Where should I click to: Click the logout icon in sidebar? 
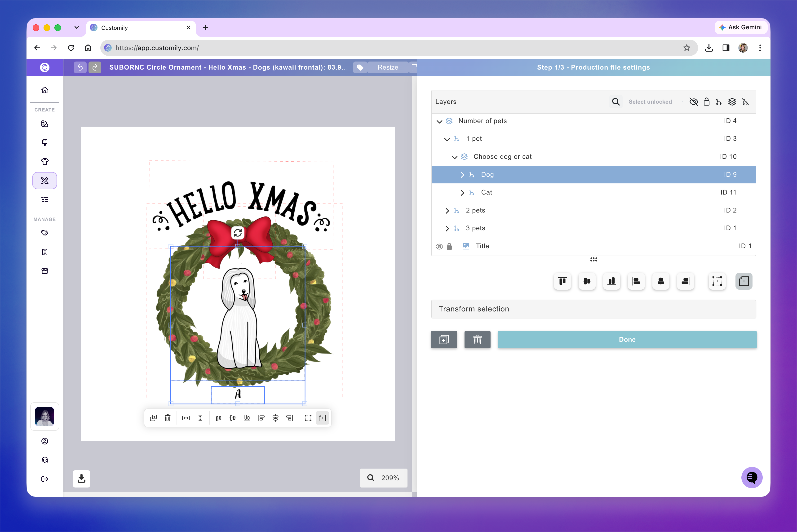pyautogui.click(x=45, y=479)
